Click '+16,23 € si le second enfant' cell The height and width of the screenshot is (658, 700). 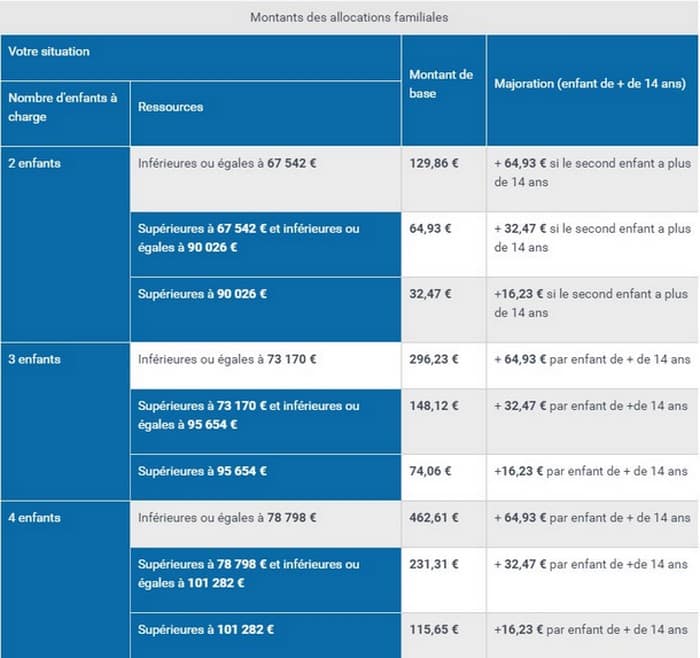pyautogui.click(x=592, y=309)
